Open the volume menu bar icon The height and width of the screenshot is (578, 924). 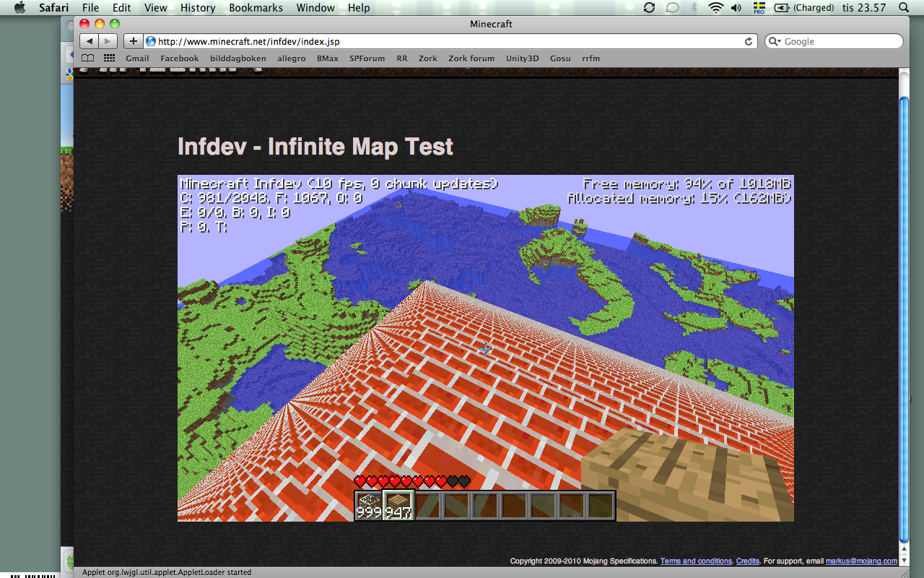736,8
